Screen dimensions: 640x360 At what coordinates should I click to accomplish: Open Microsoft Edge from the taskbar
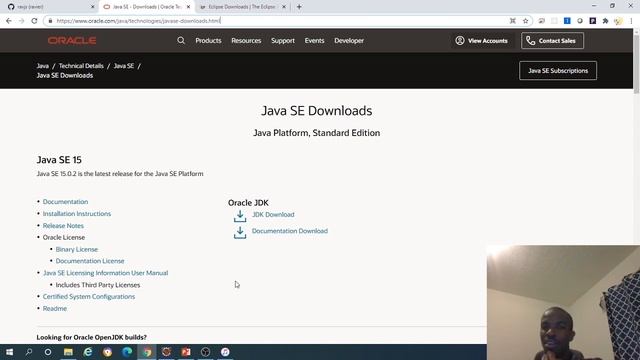coord(127,352)
